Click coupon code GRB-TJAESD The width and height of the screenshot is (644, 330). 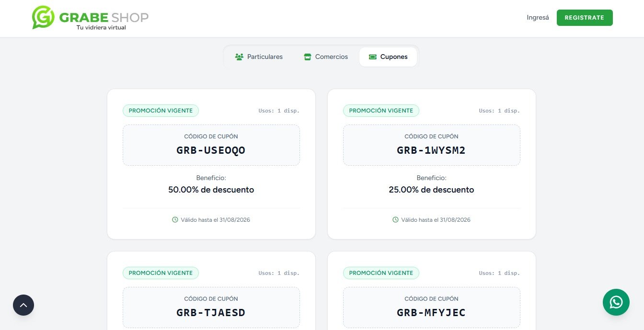point(211,313)
